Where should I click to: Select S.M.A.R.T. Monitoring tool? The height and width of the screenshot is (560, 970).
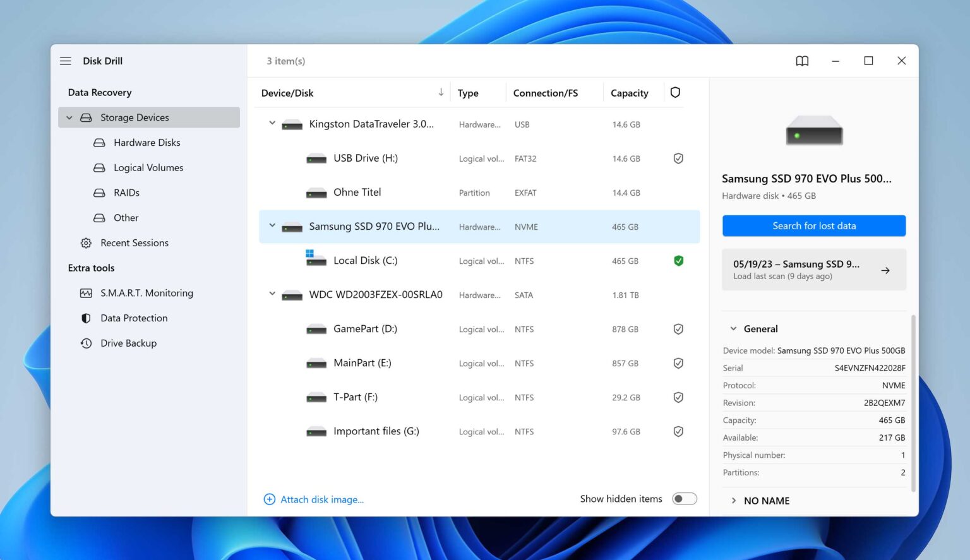[x=147, y=293]
